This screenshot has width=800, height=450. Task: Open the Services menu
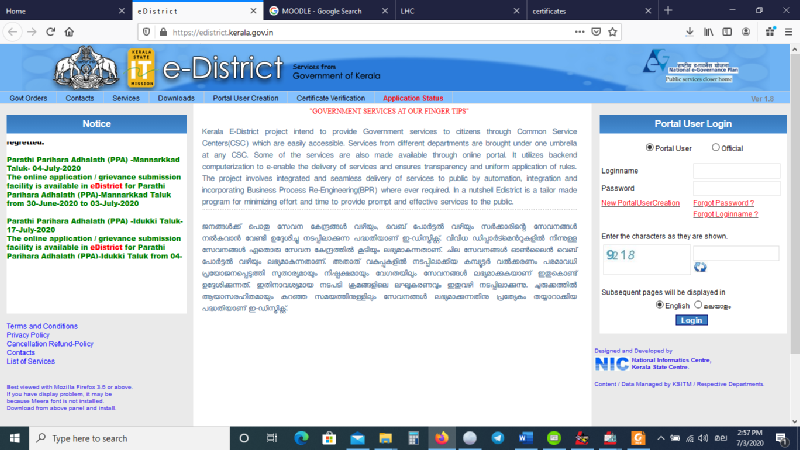pyautogui.click(x=126, y=98)
